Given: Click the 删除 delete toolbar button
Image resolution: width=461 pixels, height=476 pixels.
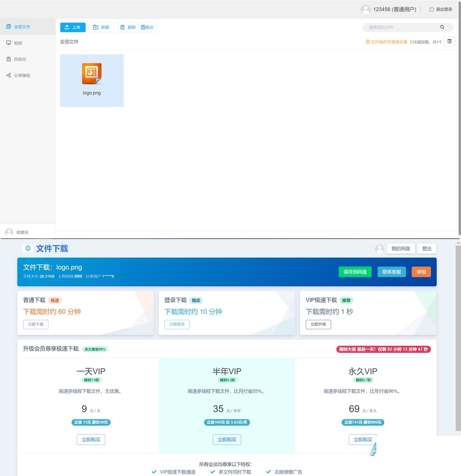Looking at the screenshot, I should coord(128,27).
